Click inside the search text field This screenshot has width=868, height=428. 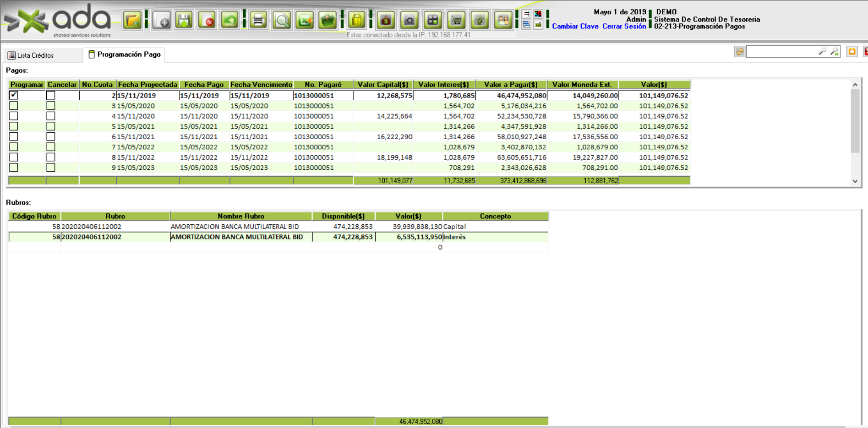click(781, 52)
